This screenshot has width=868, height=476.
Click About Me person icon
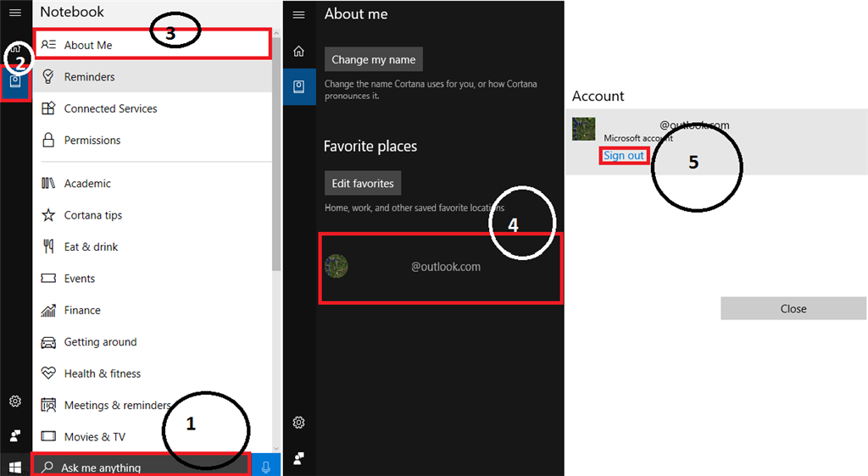click(x=48, y=44)
